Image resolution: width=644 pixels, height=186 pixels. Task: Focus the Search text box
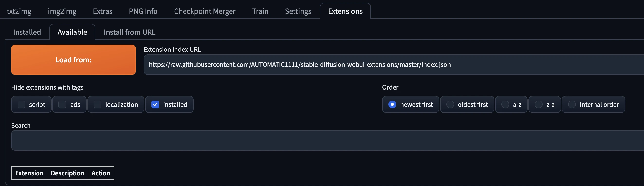pos(328,140)
